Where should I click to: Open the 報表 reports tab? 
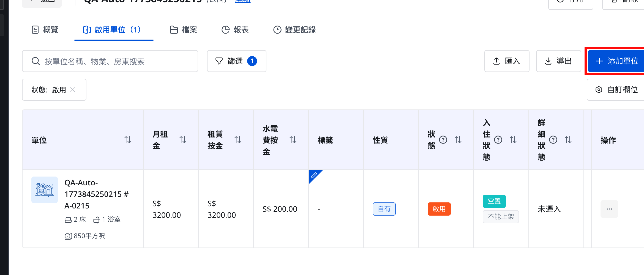click(235, 30)
